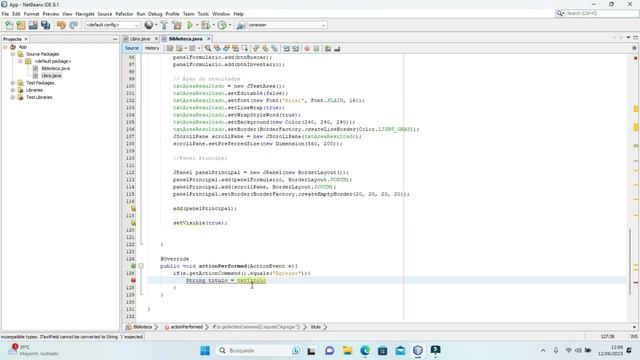Open the Profile Project dropdown arrow

coord(230,25)
